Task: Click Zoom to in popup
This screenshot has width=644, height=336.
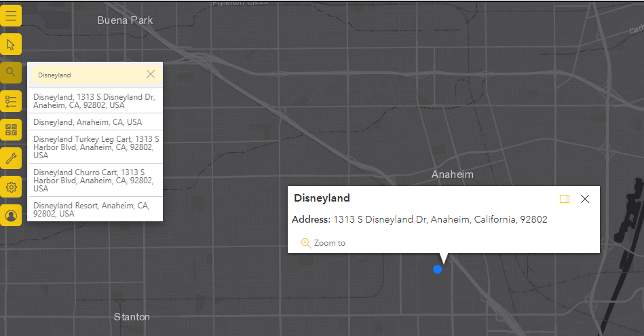Action: coord(323,243)
